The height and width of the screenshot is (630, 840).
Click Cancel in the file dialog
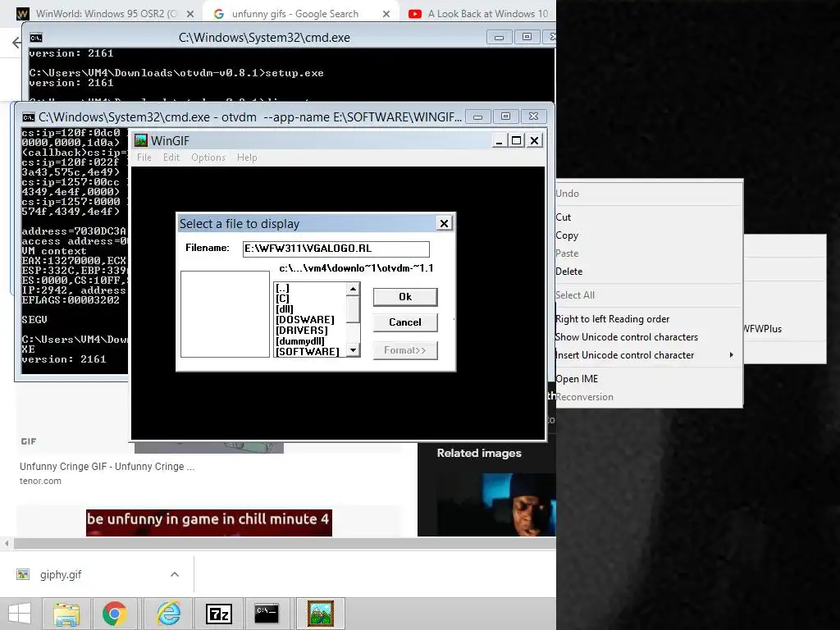405,322
